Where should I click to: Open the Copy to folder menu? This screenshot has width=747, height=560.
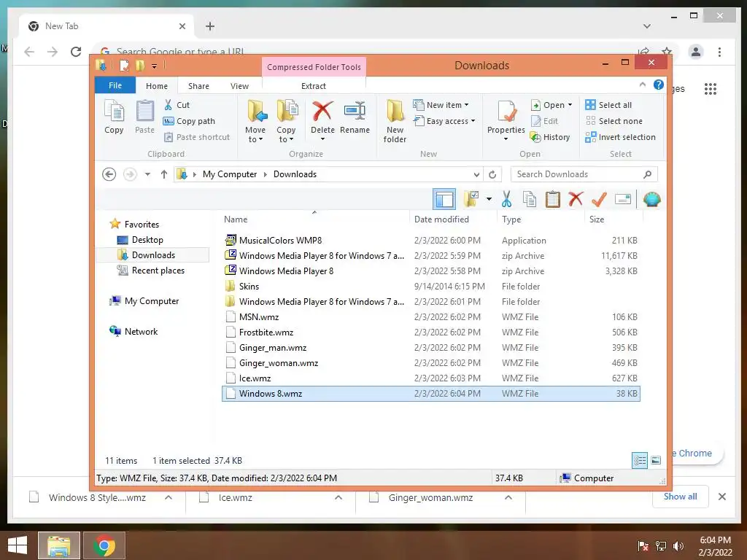click(286, 122)
